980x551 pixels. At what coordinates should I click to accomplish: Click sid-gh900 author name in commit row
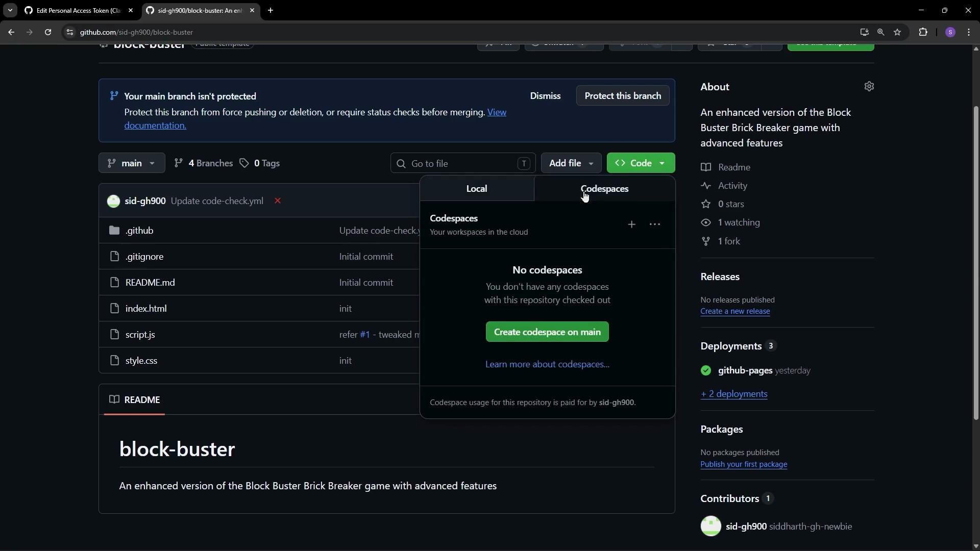(x=145, y=201)
